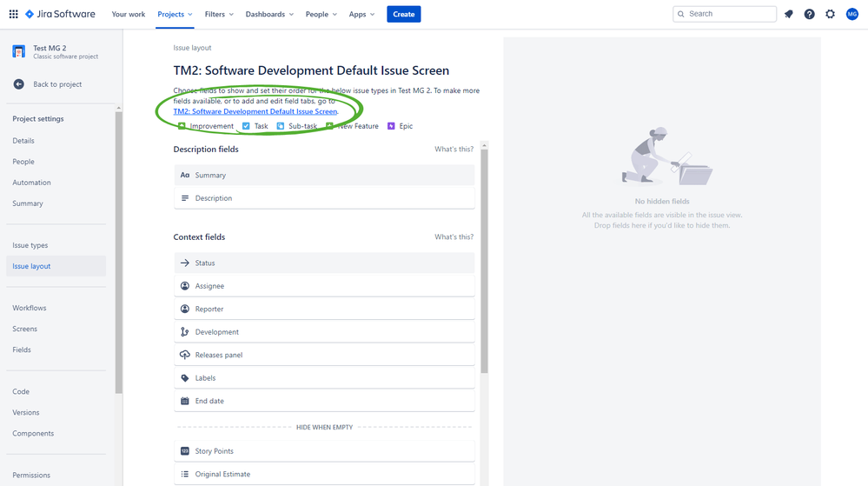The width and height of the screenshot is (868, 486).
Task: Expand the Apps dropdown menu
Action: 361,15
